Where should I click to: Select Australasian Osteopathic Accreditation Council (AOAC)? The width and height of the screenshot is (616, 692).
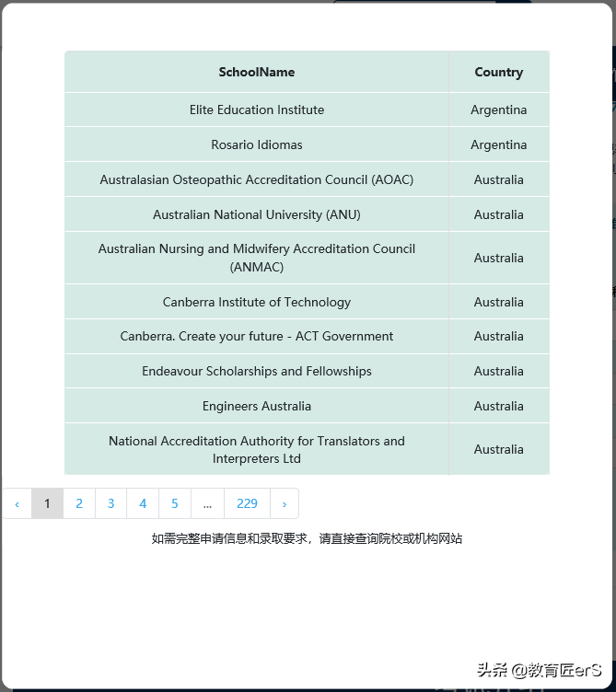click(257, 179)
